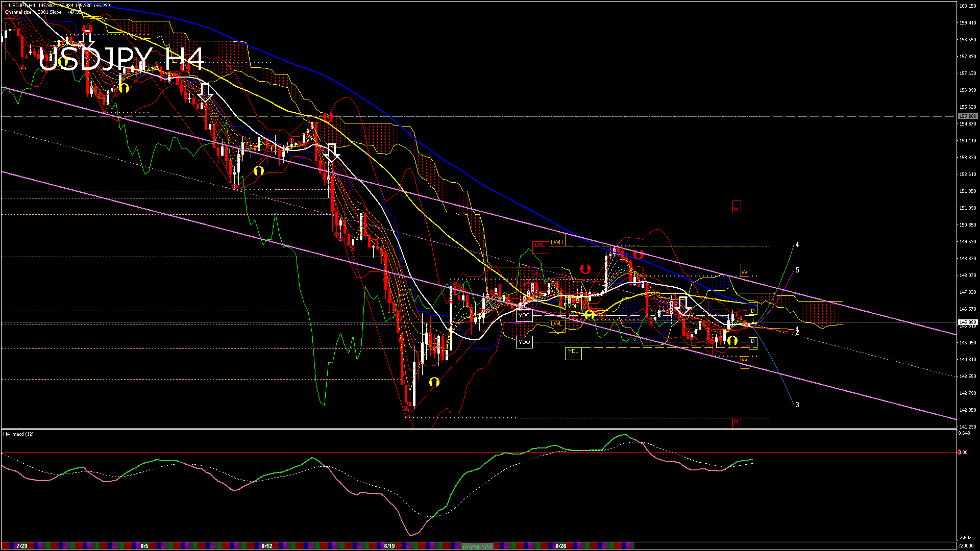Click the upper D pivot box
The height and width of the screenshot is (551, 980).
[x=753, y=309]
